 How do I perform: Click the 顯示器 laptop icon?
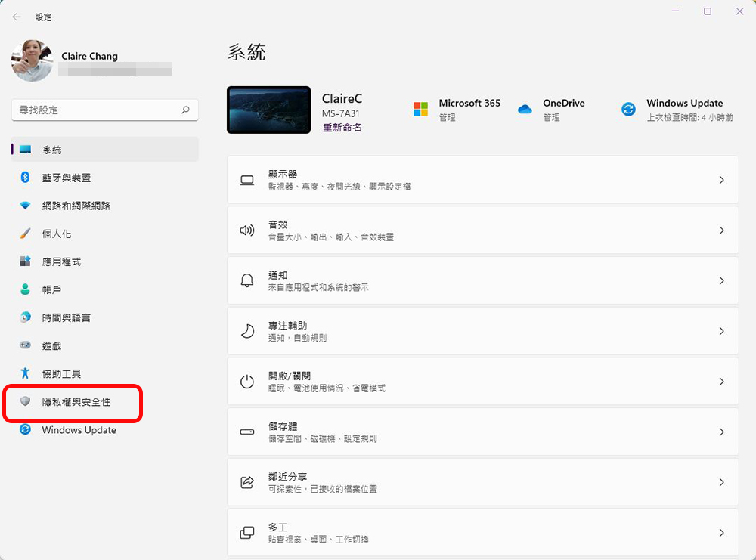pos(247,180)
